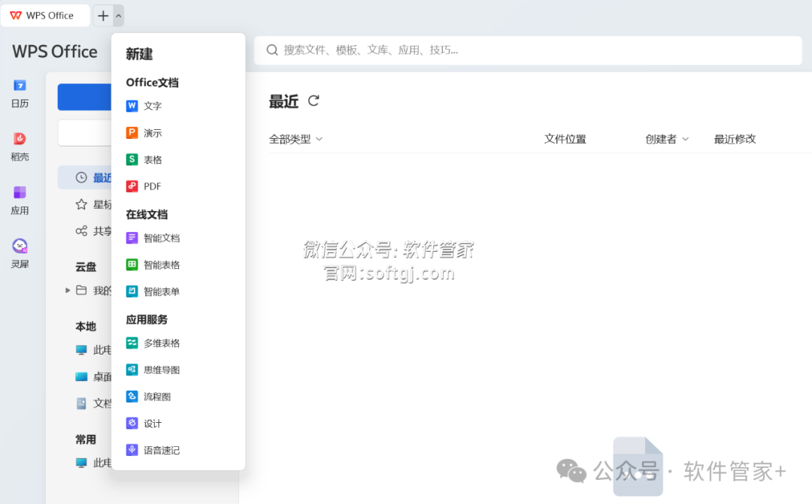Click the teal 智能表单 icon
Viewport: 812px width, 504px height.
[x=132, y=291]
